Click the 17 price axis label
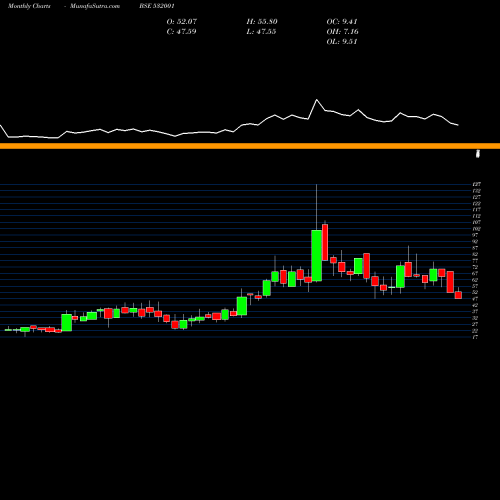500x500 pixels. point(475,337)
